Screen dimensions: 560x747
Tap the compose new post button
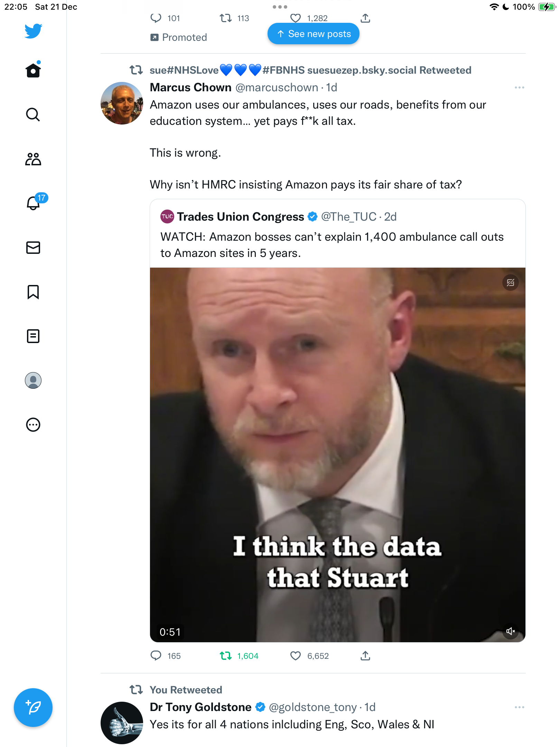point(33,708)
